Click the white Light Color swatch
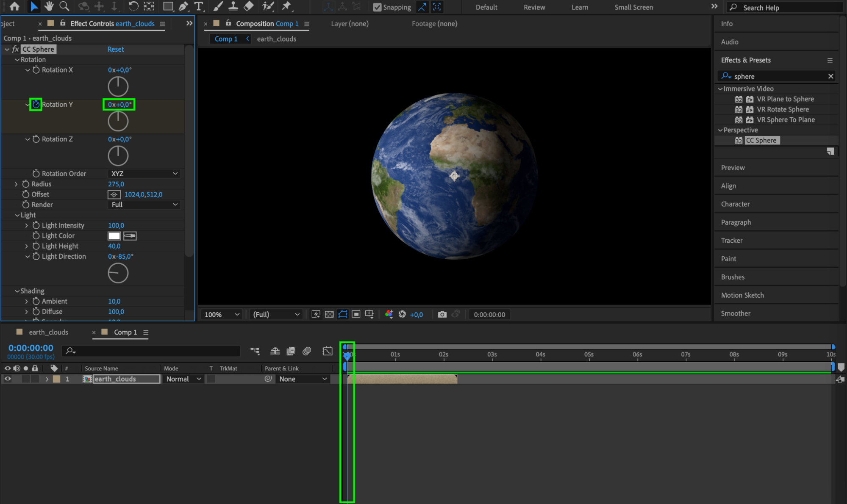This screenshot has height=504, width=847. [114, 236]
